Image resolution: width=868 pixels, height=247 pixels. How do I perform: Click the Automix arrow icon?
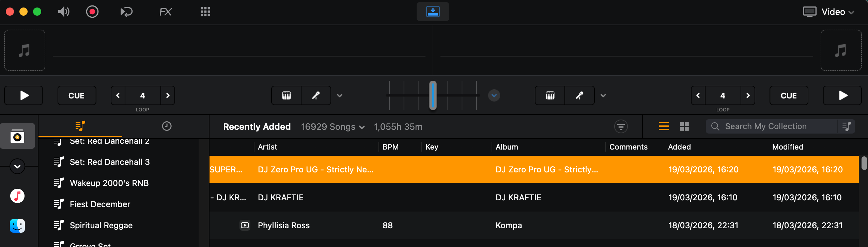(126, 12)
